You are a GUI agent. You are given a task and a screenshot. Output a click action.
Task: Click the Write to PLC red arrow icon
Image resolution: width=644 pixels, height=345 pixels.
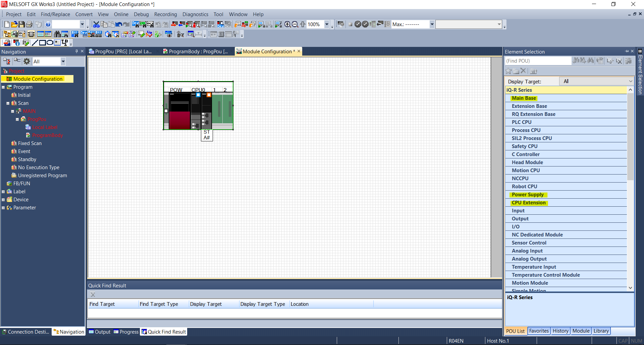[174, 24]
